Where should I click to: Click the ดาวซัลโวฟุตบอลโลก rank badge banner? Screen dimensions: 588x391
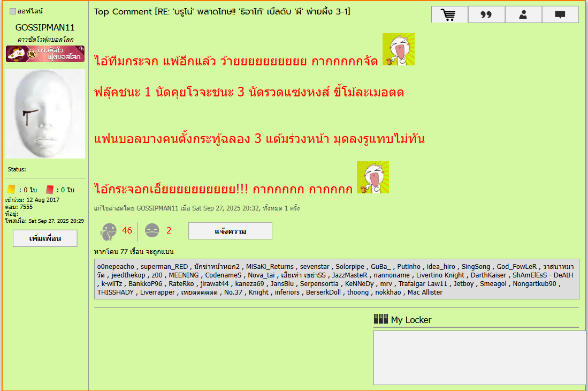(45, 54)
